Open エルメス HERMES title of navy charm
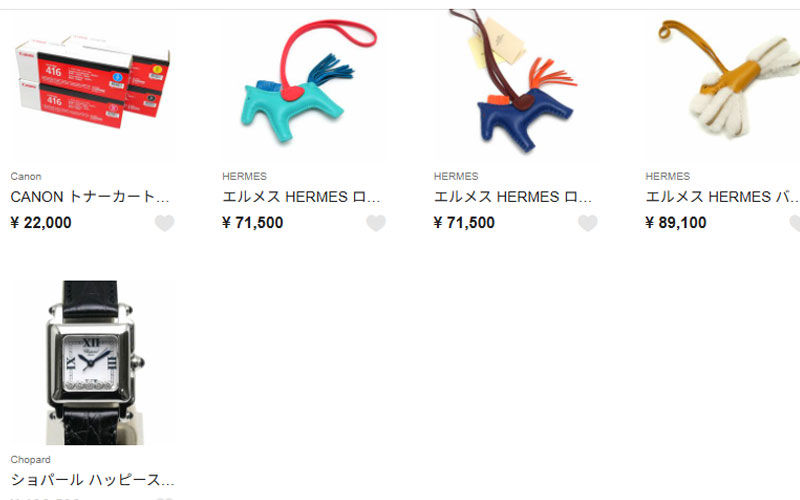800x500 pixels. point(513,197)
